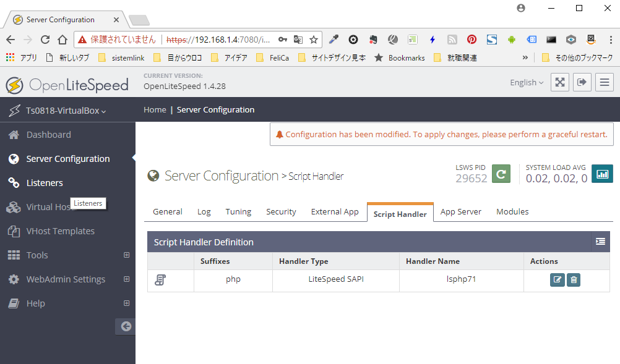Click the Virtual Hosts cubes icon

14,207
